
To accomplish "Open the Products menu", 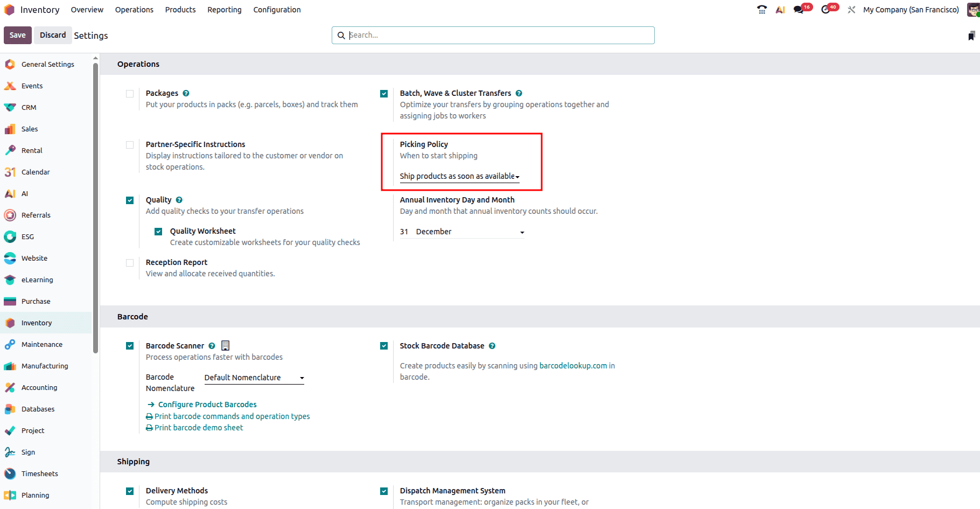I will pos(180,10).
